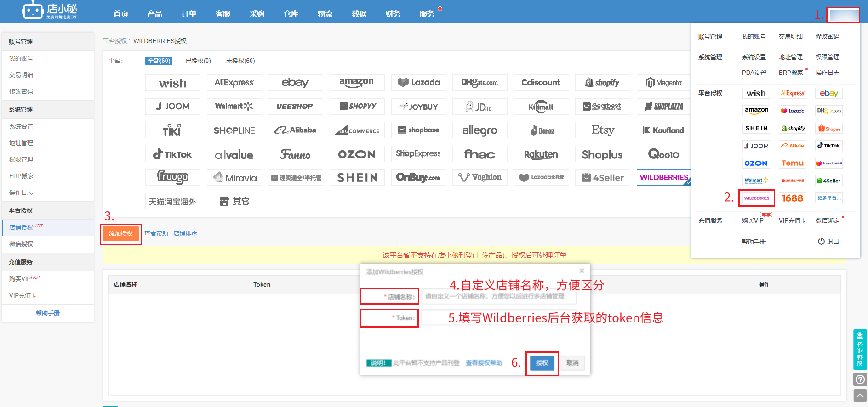868x407 pixels.
Task: Select WILDBERRIES platform in main grid
Action: point(664,177)
